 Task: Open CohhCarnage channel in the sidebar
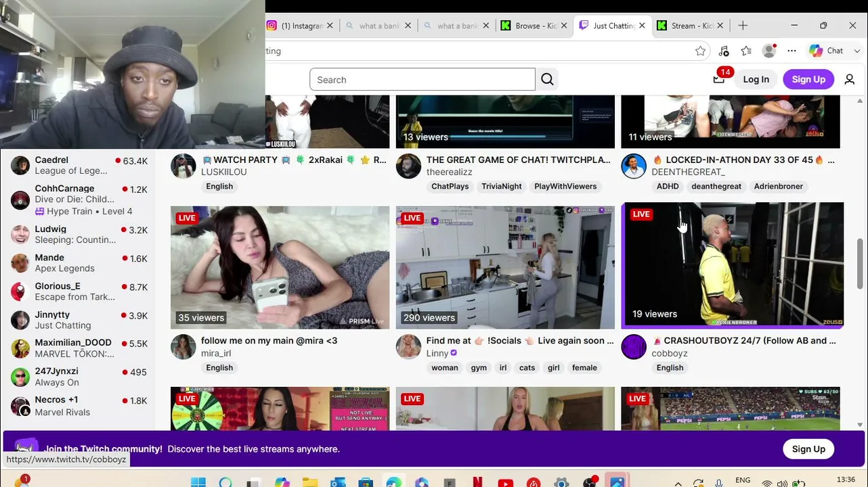click(x=79, y=200)
